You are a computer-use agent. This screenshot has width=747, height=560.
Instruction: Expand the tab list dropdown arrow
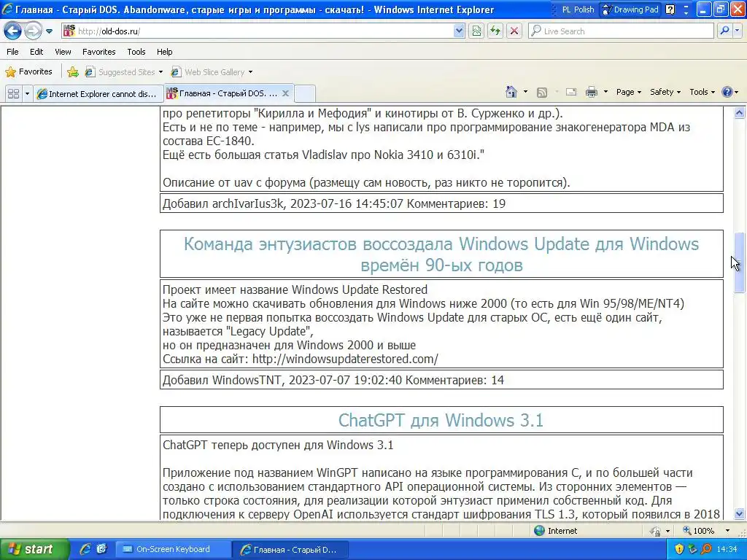click(x=27, y=94)
